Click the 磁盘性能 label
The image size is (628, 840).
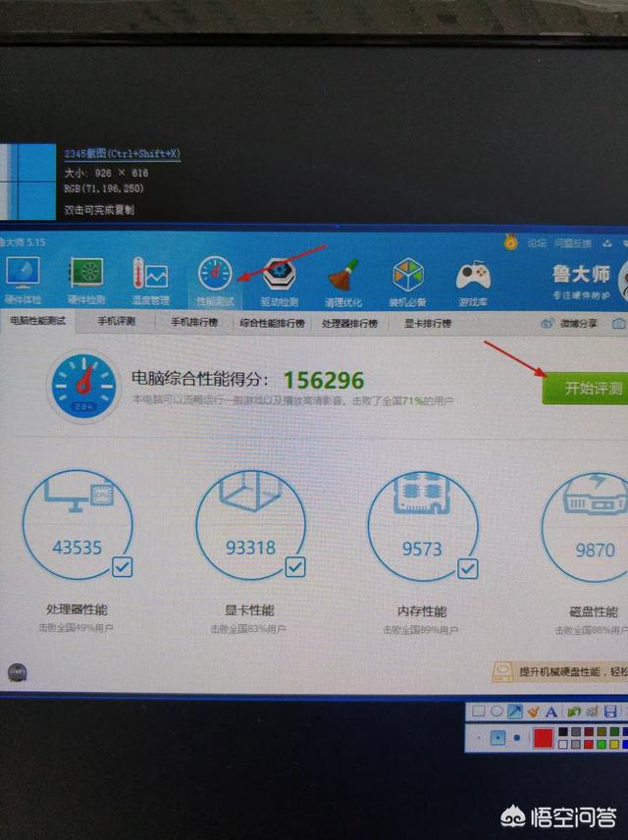click(594, 611)
